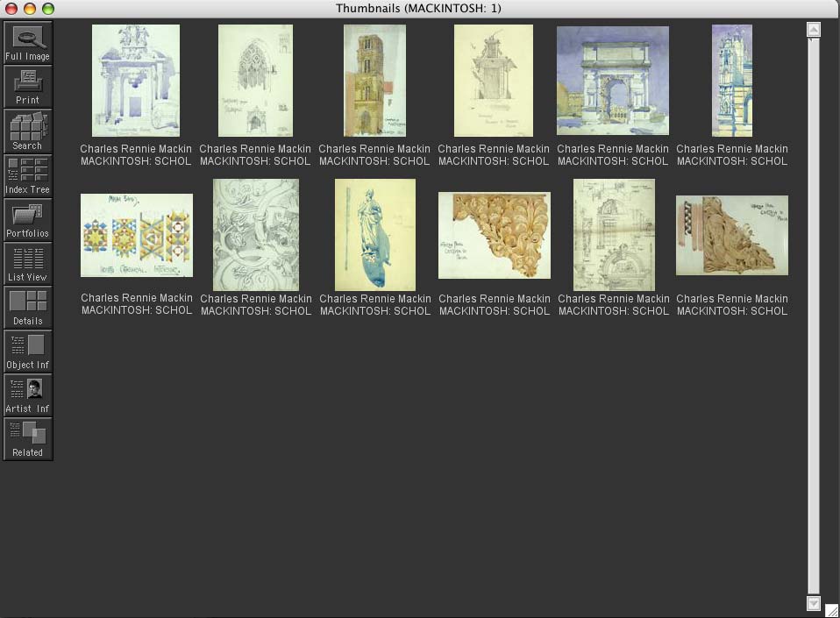Select the blue doorway with statues thumbnail
This screenshot has width=840, height=618.
click(x=136, y=81)
